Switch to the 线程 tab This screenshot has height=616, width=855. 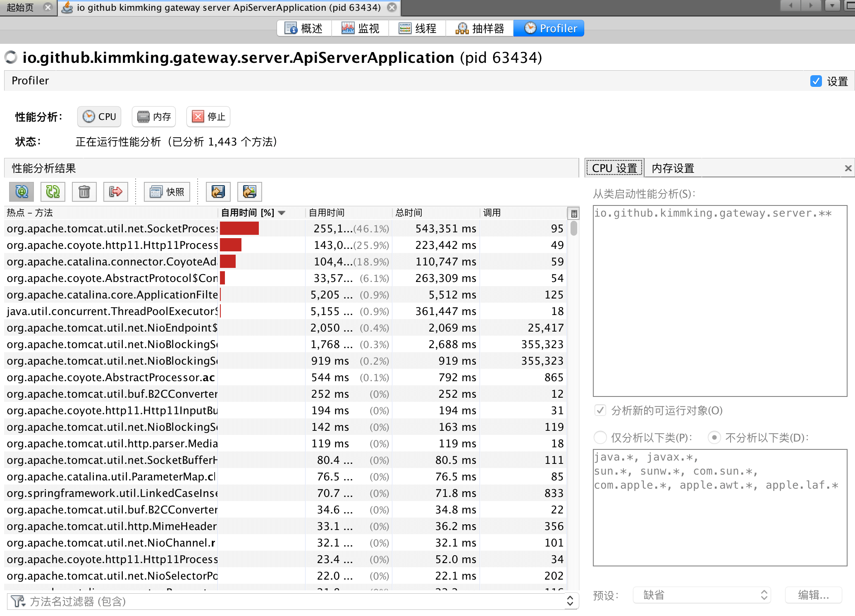(x=417, y=28)
